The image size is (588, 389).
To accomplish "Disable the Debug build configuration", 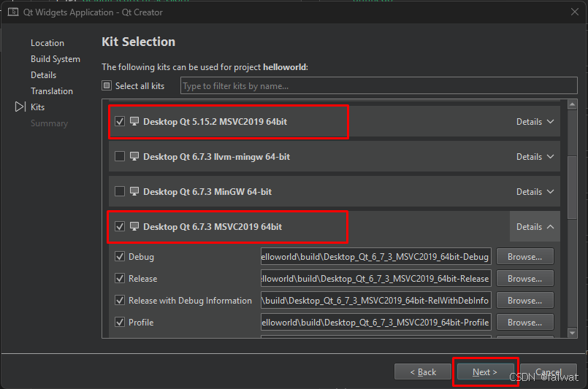I will tap(120, 257).
